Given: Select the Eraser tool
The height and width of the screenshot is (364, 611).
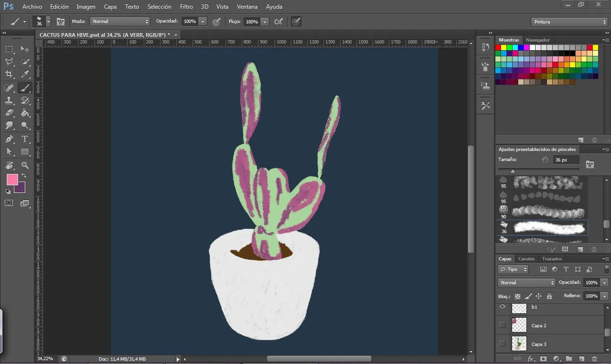Looking at the screenshot, I should pos(9,113).
